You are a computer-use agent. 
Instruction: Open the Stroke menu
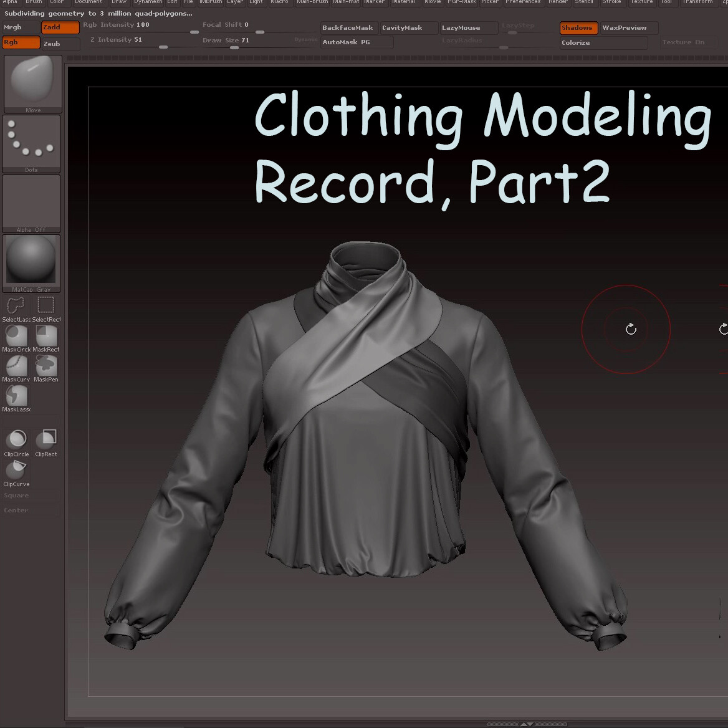pos(611,2)
